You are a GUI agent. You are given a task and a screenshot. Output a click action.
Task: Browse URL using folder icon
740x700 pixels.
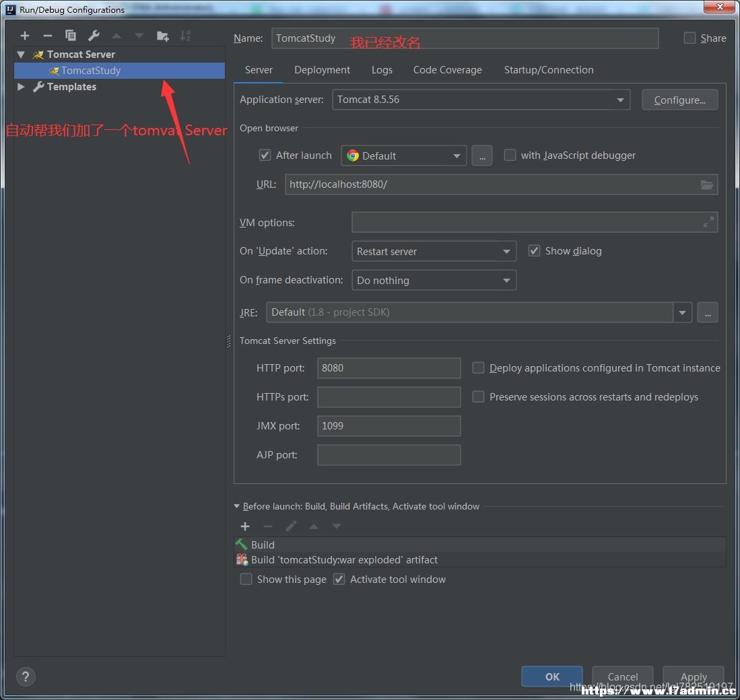point(706,184)
